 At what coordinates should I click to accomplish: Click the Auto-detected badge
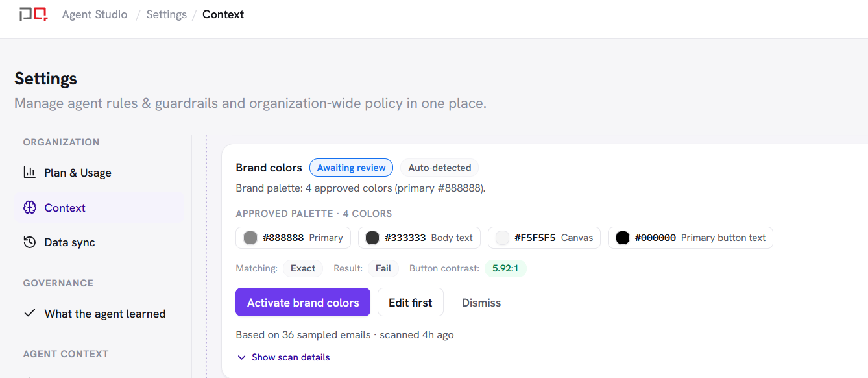(439, 168)
